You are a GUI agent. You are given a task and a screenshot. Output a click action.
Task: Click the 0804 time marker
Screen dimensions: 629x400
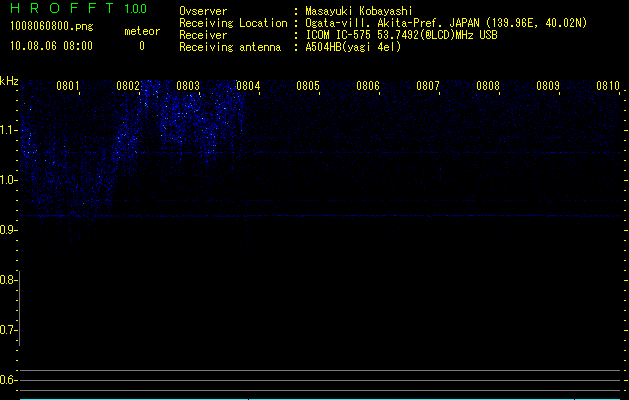click(x=248, y=86)
